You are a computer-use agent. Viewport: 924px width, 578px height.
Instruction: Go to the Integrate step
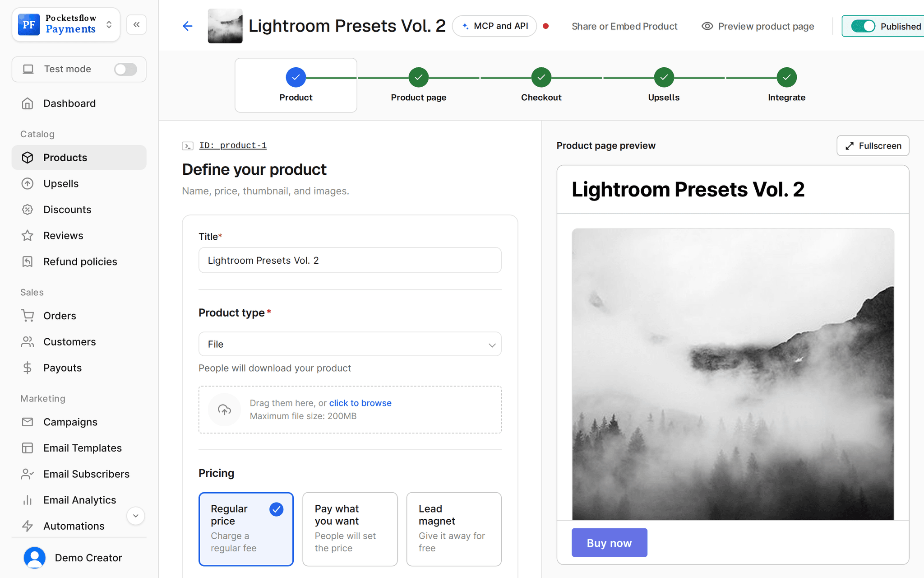click(x=787, y=85)
